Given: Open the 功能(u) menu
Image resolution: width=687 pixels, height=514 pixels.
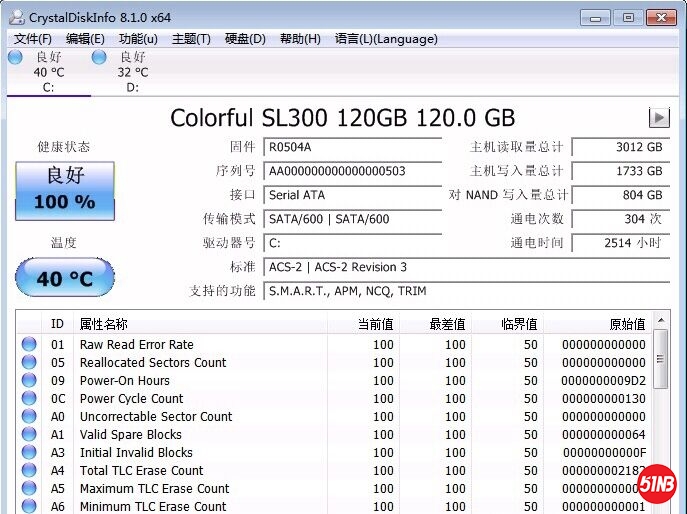Looking at the screenshot, I should (138, 39).
